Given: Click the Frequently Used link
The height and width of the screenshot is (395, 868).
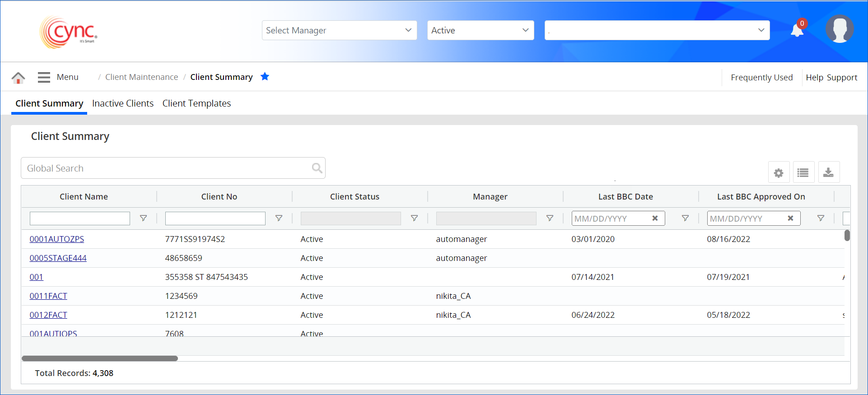Looking at the screenshot, I should (761, 78).
